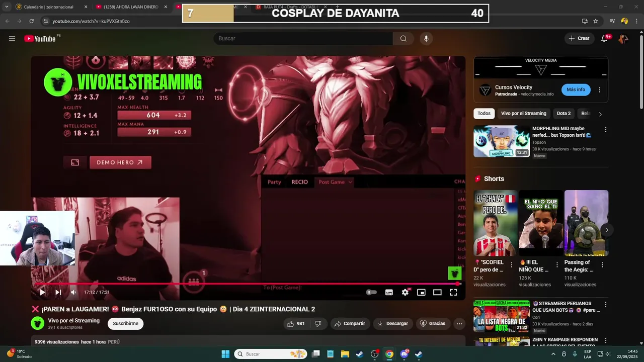This screenshot has width=644, height=362.
Task: Open options for the SCOFIELD short
Action: (x=512, y=265)
